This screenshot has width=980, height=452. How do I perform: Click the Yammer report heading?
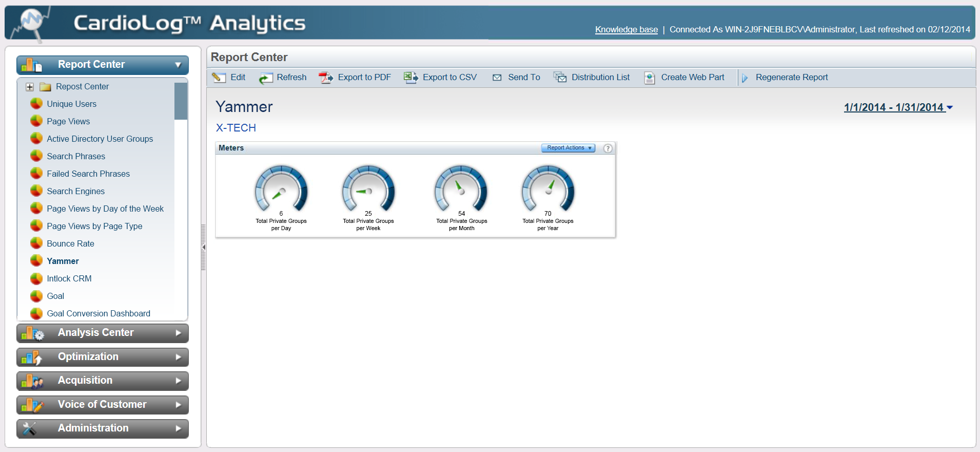point(244,107)
